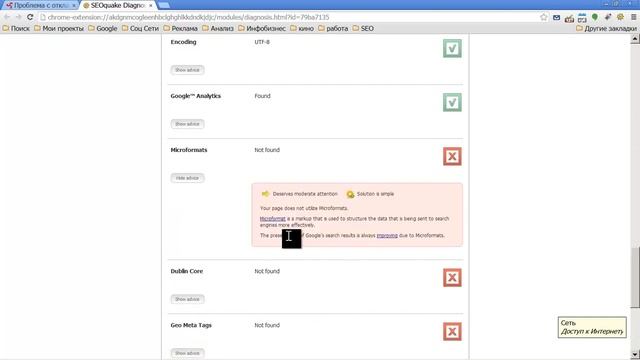Click the green check icon for Google Analytics

[452, 102]
